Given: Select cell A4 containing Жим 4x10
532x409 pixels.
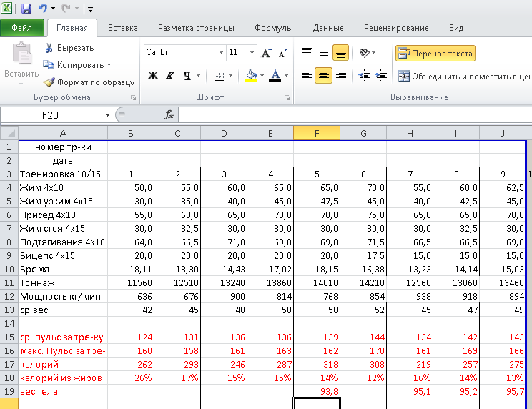Looking at the screenshot, I should click(x=63, y=187).
